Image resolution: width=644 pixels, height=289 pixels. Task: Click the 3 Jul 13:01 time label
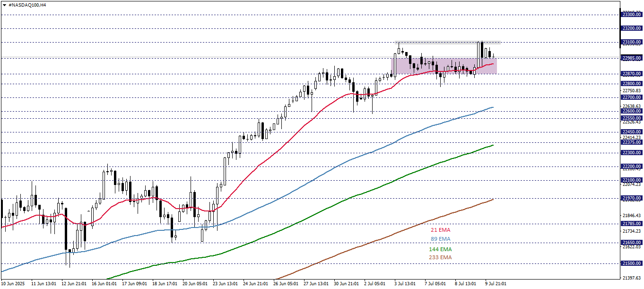click(x=405, y=284)
